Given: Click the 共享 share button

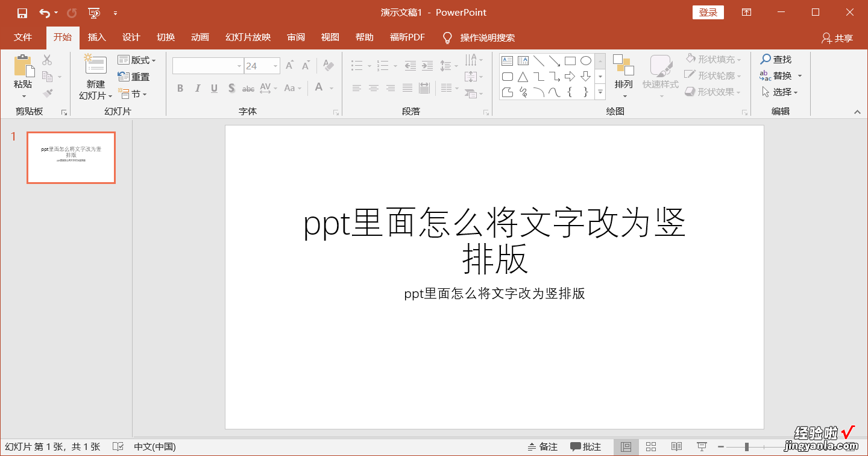Looking at the screenshot, I should 837,38.
